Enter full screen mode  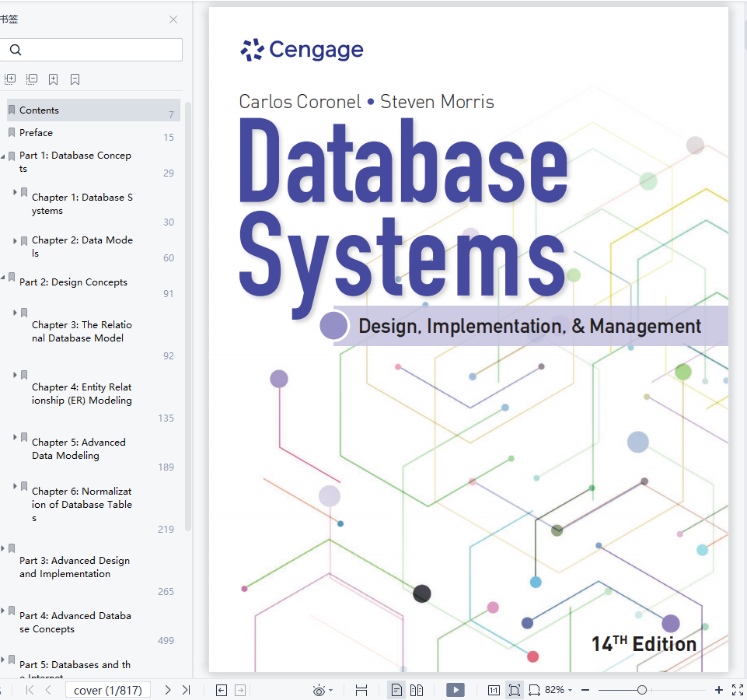(x=738, y=690)
